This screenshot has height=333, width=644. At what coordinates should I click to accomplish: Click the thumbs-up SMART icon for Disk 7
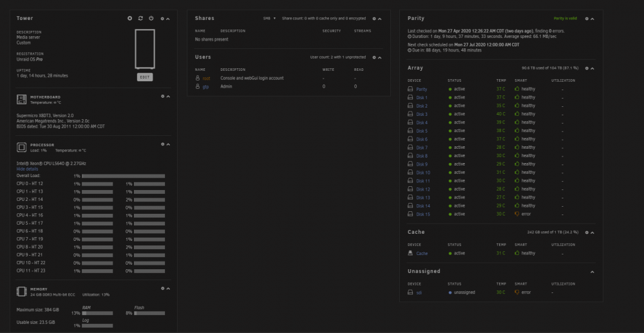click(517, 147)
